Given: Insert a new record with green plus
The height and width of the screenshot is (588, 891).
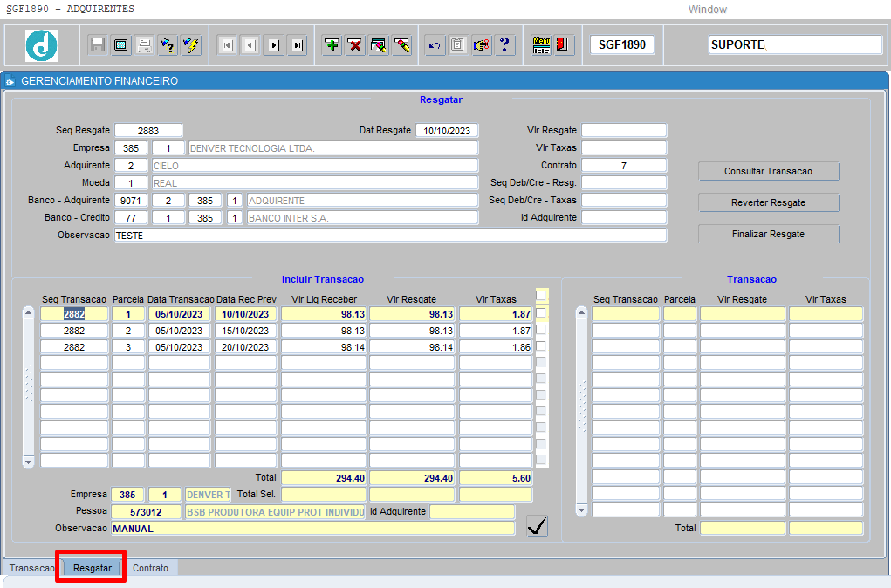Looking at the screenshot, I should point(332,44).
